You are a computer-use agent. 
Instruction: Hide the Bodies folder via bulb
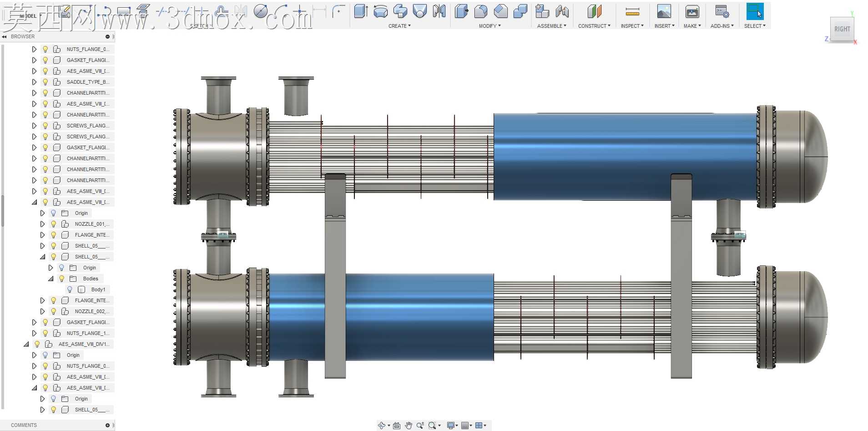coord(61,279)
